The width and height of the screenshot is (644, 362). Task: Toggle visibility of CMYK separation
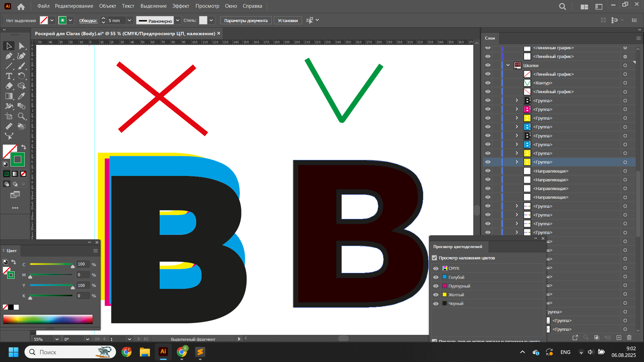click(436, 268)
